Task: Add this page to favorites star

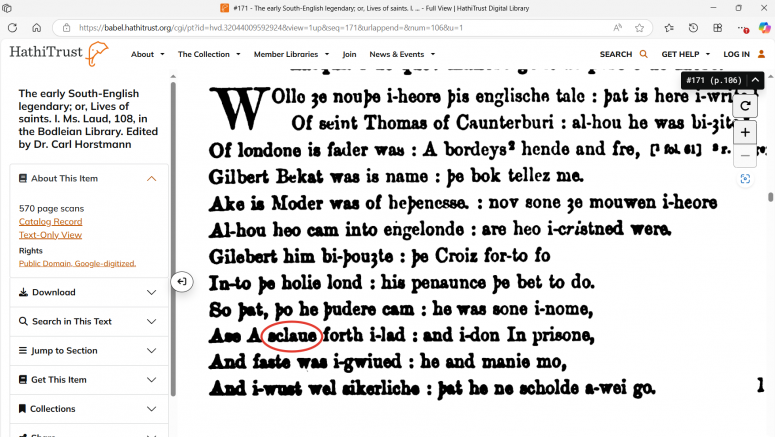Action: [x=640, y=28]
